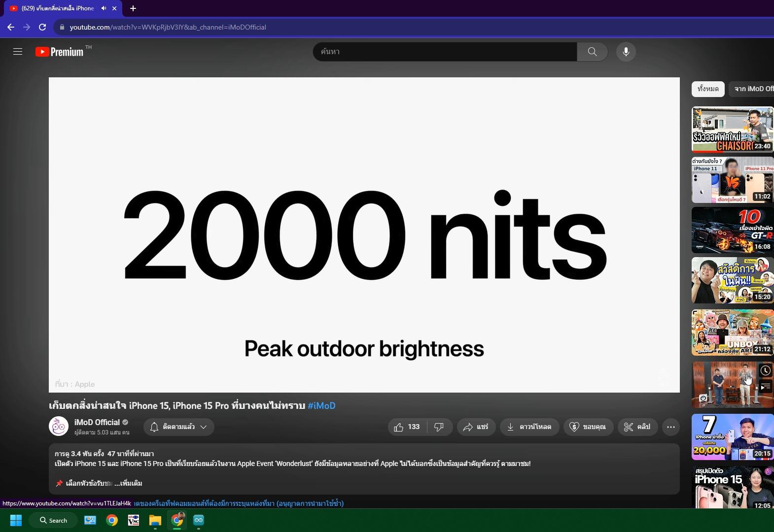Screen dimensions: 774x532
Task: Open Arduino IDE from taskbar
Action: point(199,520)
